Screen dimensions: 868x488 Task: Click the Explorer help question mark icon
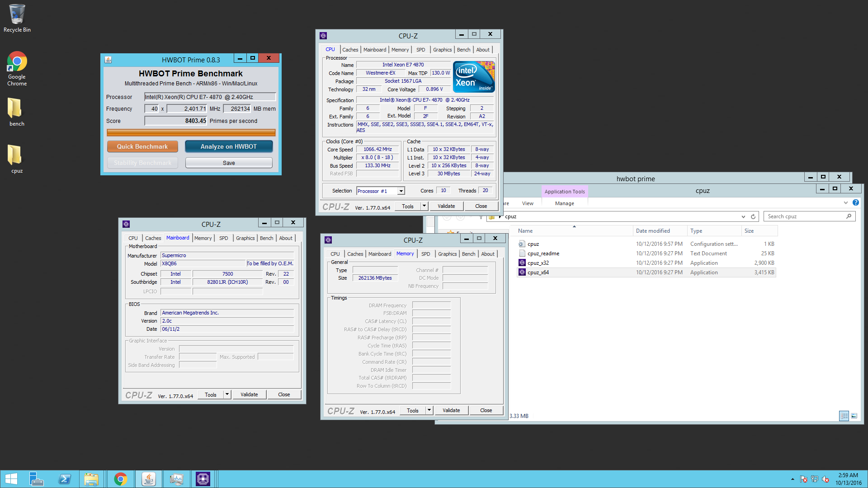[855, 203]
